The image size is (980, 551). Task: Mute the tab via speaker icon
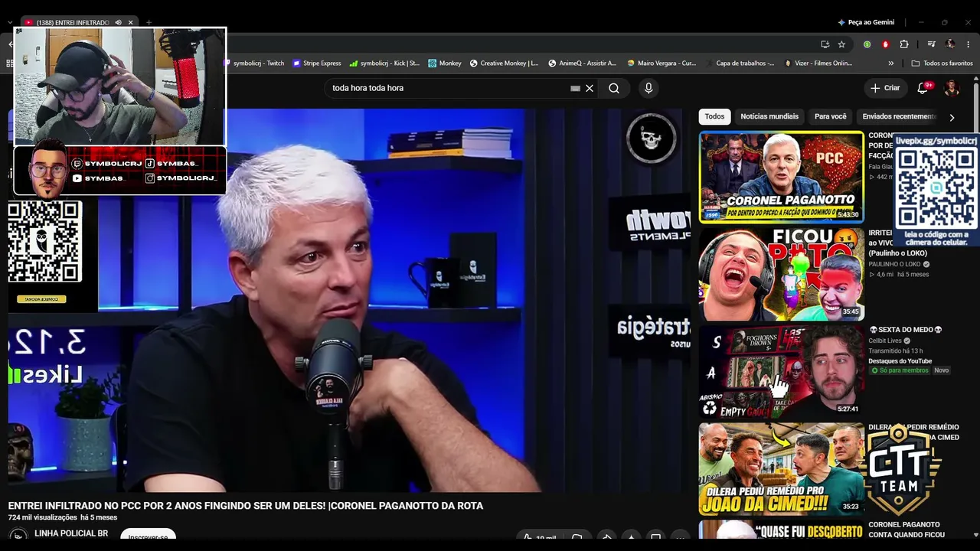pos(118,22)
